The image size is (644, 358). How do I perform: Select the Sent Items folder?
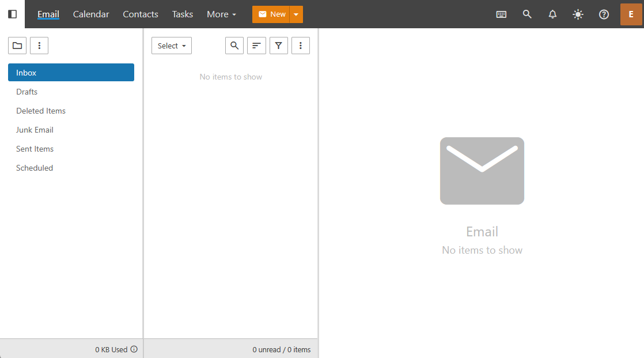[35, 149]
